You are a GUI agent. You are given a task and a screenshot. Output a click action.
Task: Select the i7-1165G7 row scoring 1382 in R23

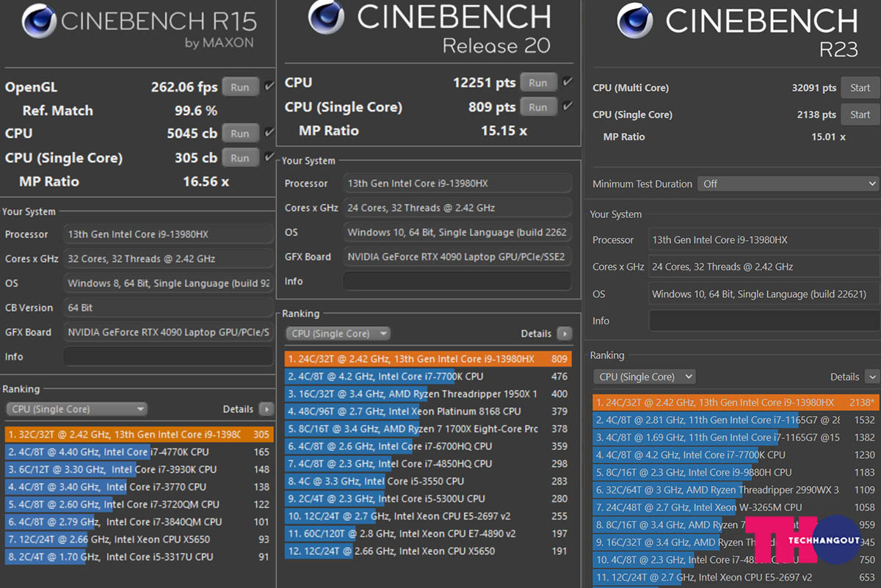coord(736,438)
